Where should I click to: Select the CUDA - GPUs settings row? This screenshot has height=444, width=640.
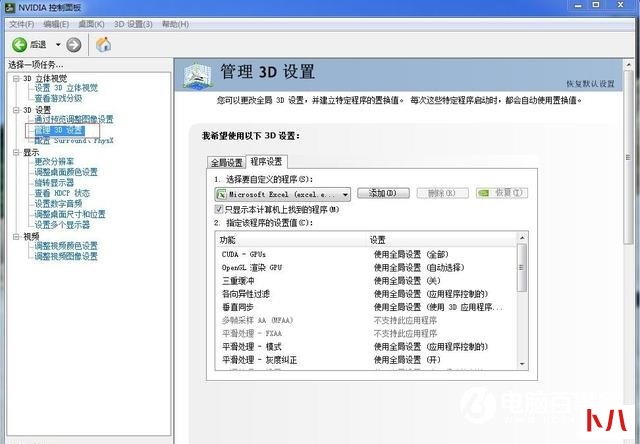pos(366,254)
